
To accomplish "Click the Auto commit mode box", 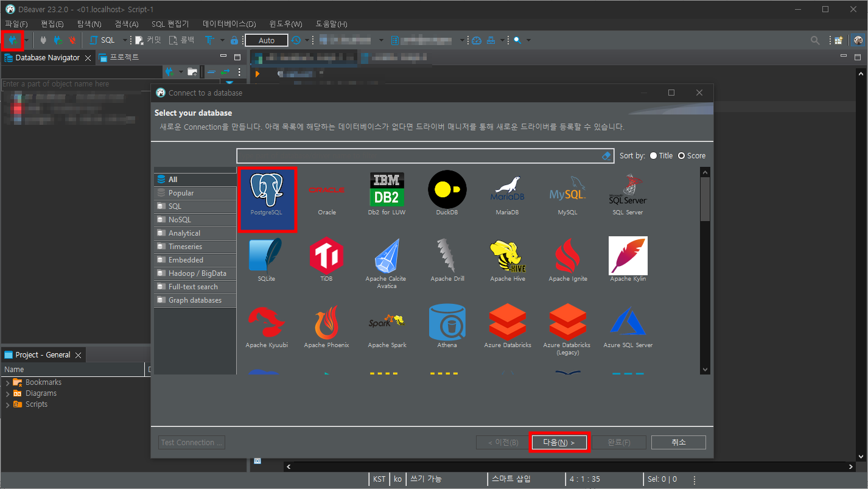I will click(267, 40).
